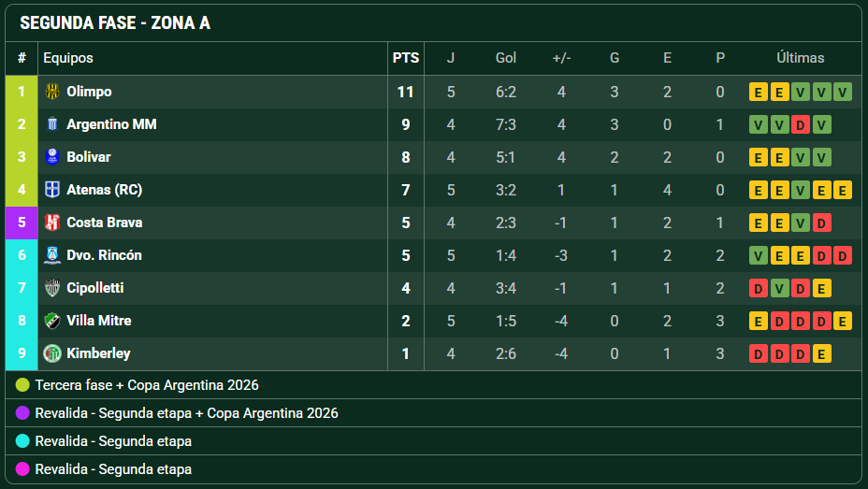Image resolution: width=868 pixels, height=489 pixels.
Task: Click the Olimpo team crest icon
Action: tap(52, 92)
